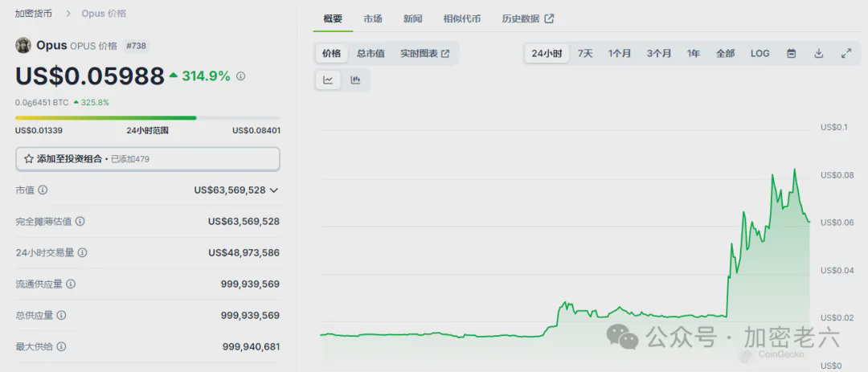Image resolution: width=868 pixels, height=372 pixels.
Task: Open 实时图表 external chart
Action: tap(424, 54)
